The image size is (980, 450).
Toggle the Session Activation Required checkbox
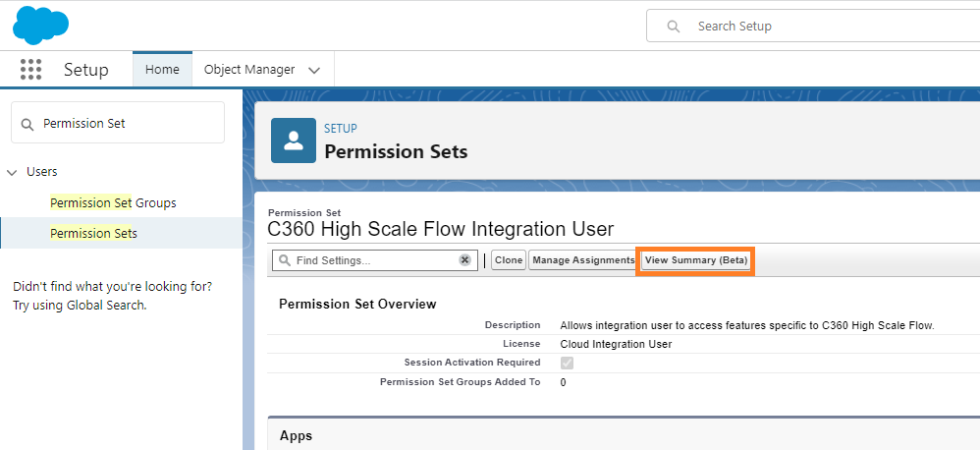[x=567, y=363]
